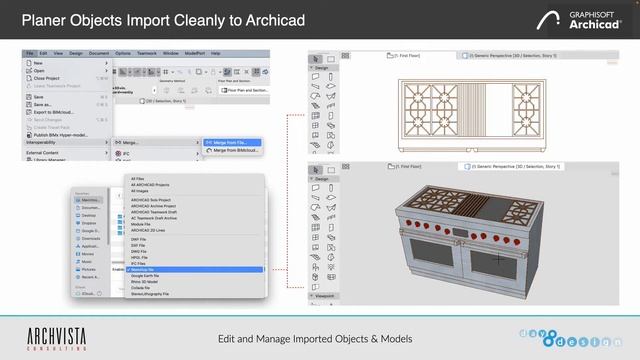Activate the Railing tool in the 3D perspective pane

[331, 218]
